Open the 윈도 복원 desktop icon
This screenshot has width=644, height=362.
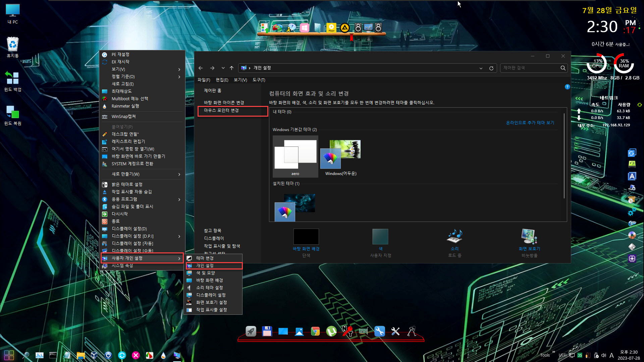tap(13, 115)
